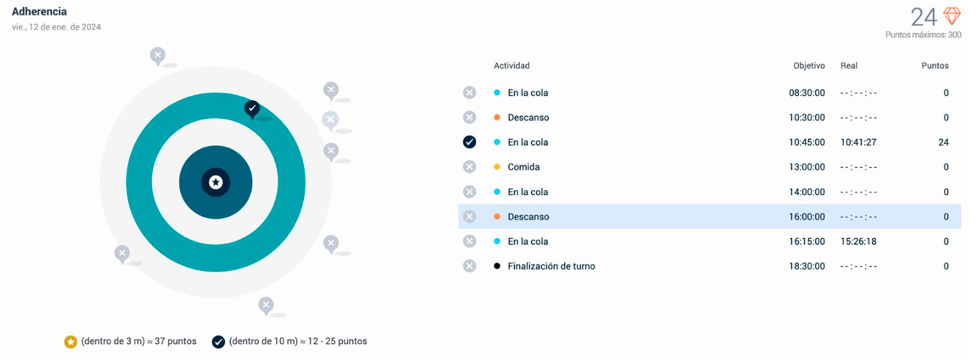This screenshot has height=359, width=980.
Task: Click the black dot beside Finalización de turno
Action: coord(497,266)
